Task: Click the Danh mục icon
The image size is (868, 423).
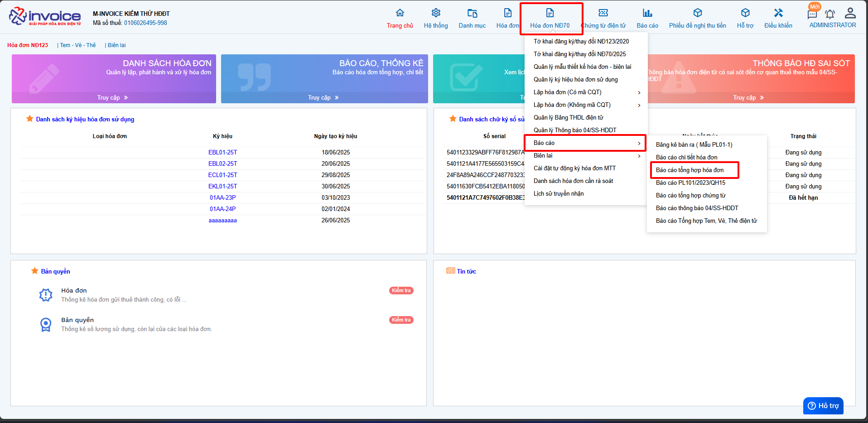Action: (x=472, y=13)
